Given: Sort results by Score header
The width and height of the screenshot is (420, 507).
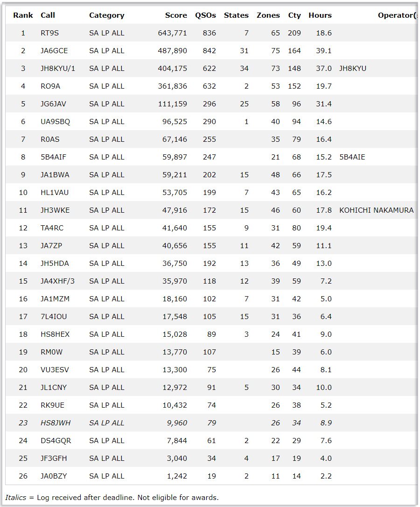Looking at the screenshot, I should click(x=176, y=15).
